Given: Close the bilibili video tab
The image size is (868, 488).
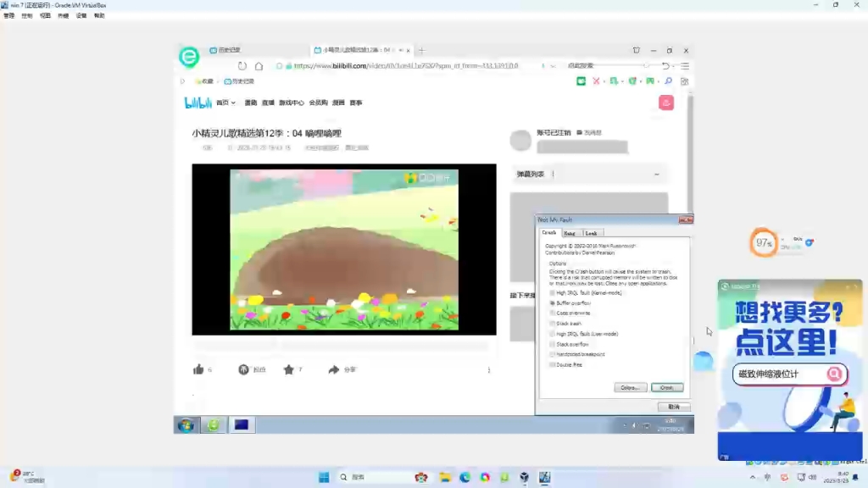Looking at the screenshot, I should 408,50.
